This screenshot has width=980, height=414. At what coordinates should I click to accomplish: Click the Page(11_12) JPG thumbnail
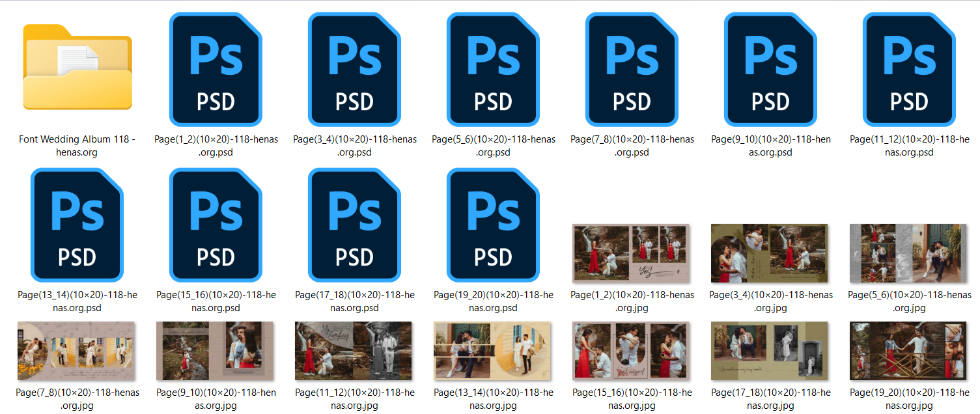coord(354,351)
